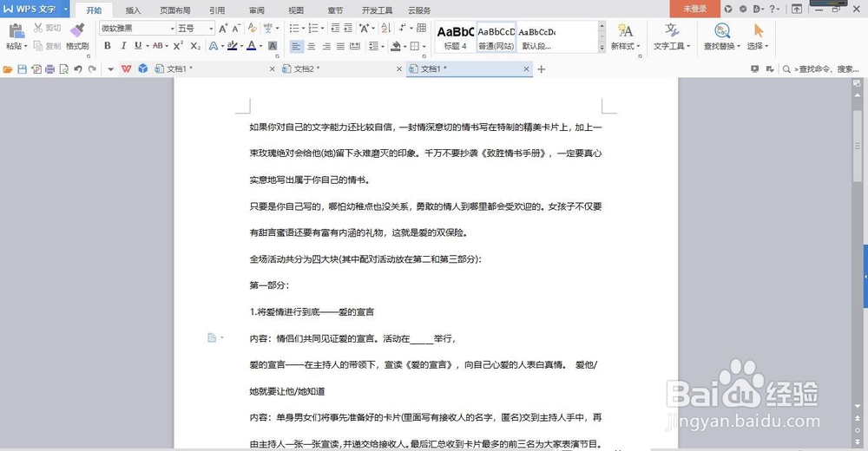Click the paragraph shading fill bucket
This screenshot has width=868, height=451.
tap(396, 47)
